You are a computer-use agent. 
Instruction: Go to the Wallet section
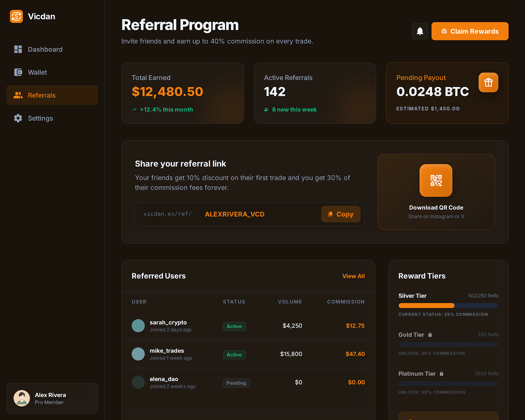[x=37, y=72]
